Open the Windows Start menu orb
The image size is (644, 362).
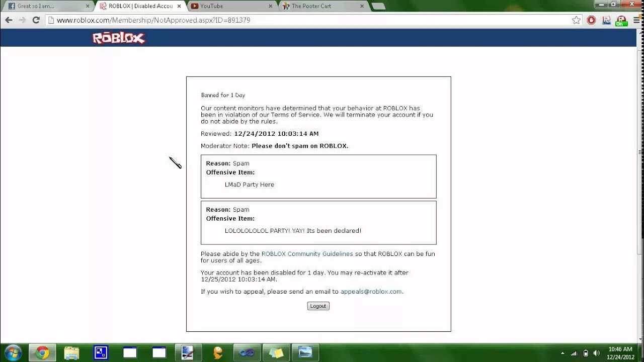click(x=13, y=352)
